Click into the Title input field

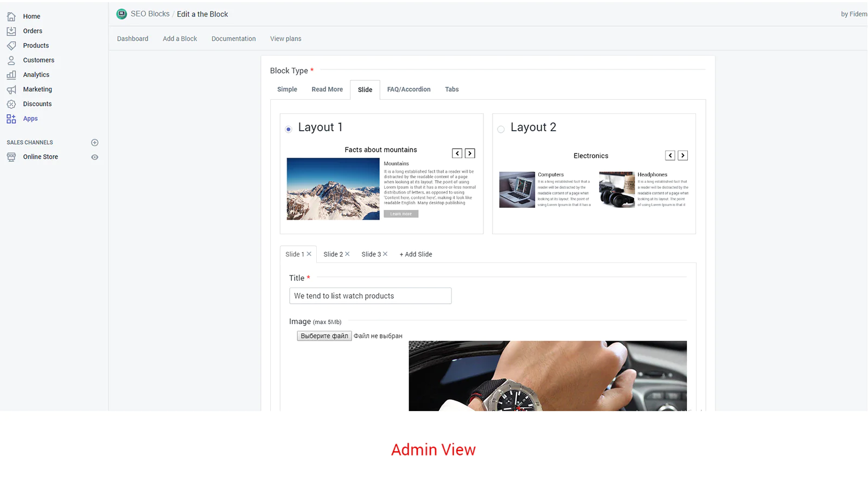[x=370, y=296]
